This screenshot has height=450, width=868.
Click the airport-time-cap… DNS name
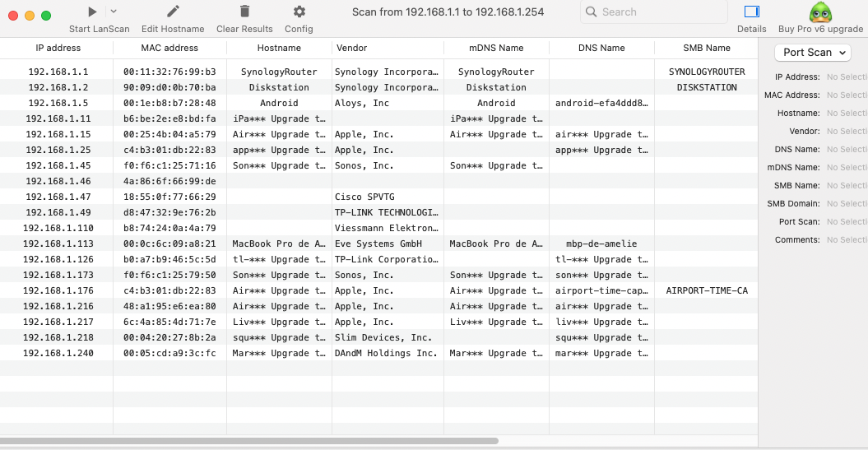coord(601,290)
